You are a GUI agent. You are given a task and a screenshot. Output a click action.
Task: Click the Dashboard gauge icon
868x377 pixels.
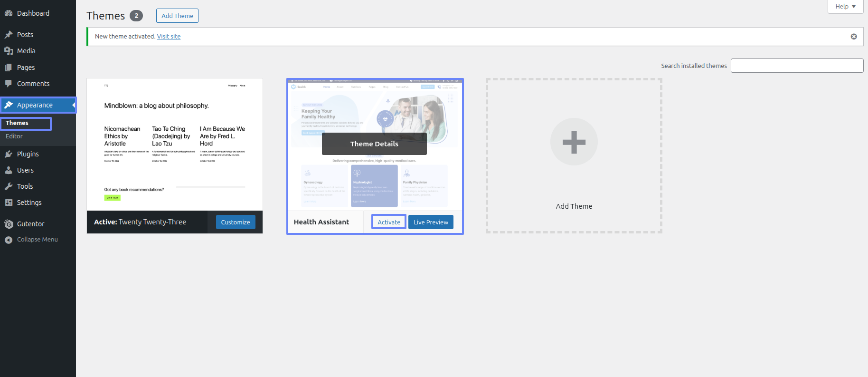(9, 13)
